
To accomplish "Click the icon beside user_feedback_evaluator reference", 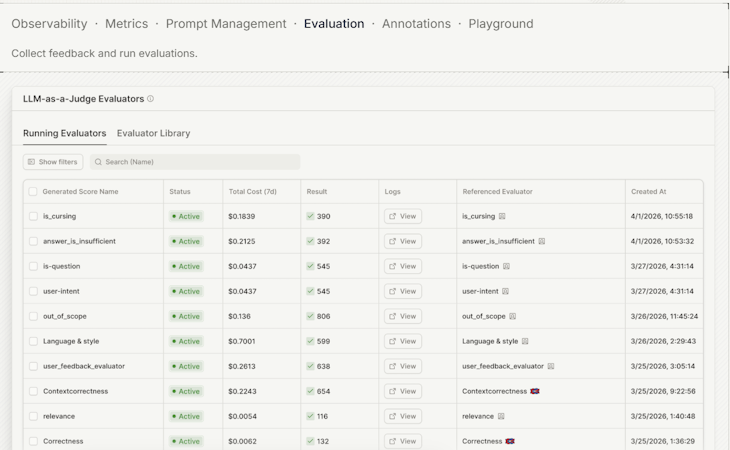I will tap(551, 366).
